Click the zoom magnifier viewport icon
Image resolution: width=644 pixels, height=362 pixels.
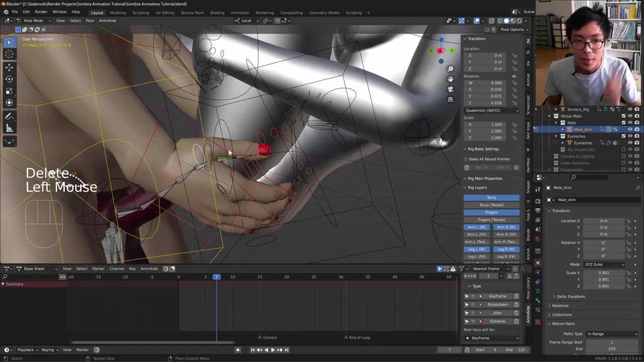pos(450,69)
